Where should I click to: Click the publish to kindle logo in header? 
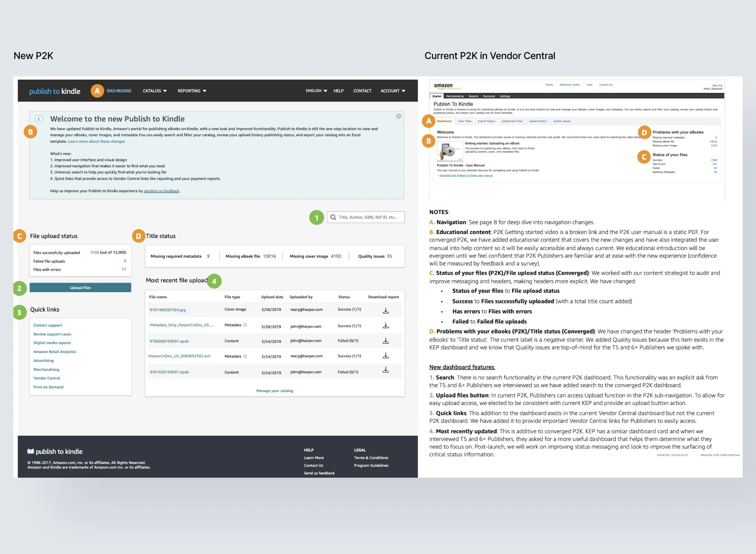[55, 91]
